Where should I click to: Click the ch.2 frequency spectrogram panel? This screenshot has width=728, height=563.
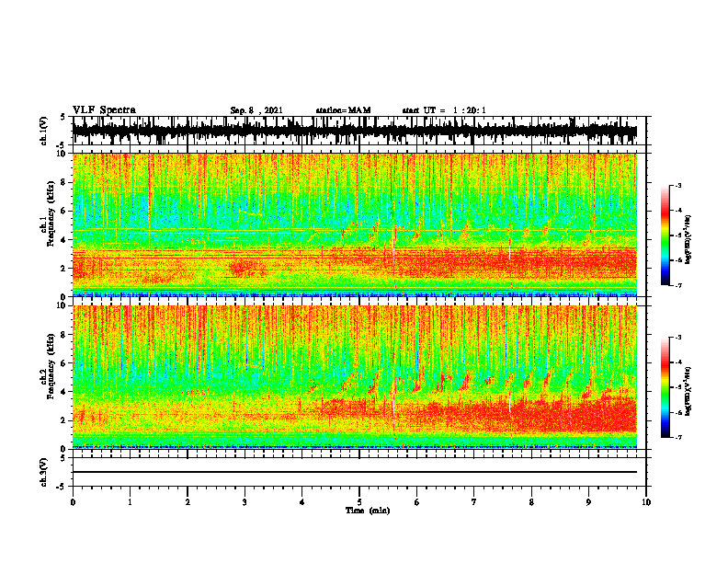click(x=355, y=377)
